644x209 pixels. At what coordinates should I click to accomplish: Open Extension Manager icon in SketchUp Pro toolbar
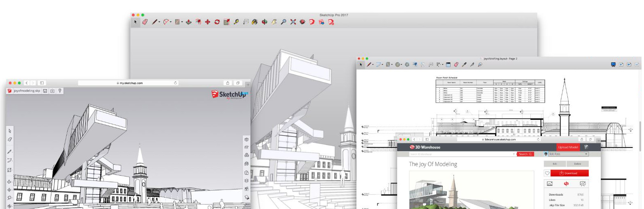(331, 22)
